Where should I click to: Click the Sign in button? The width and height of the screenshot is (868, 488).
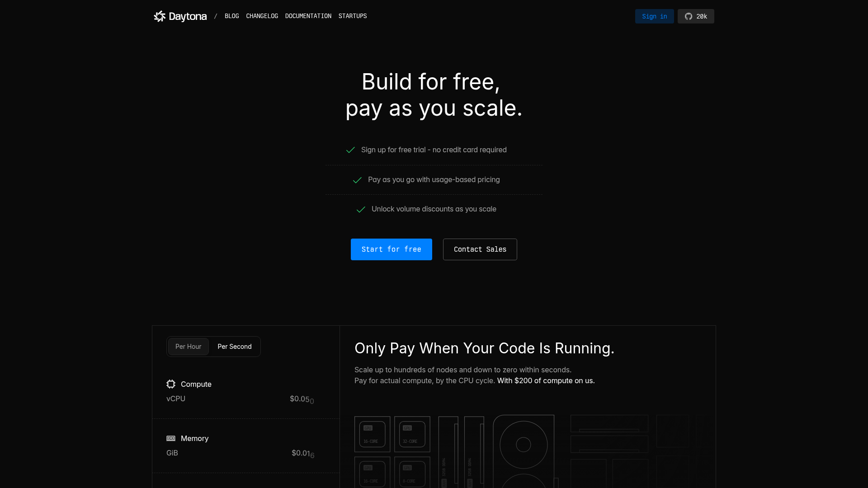pyautogui.click(x=655, y=16)
